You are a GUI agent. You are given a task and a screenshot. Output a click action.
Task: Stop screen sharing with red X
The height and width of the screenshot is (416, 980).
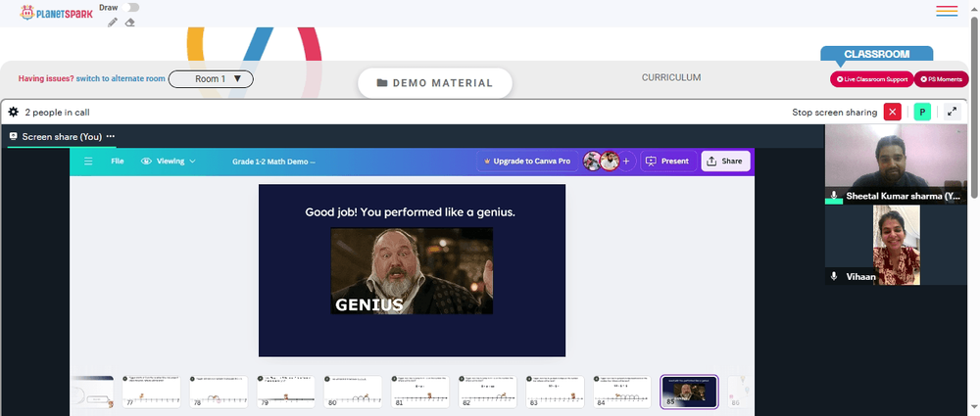[x=893, y=112]
